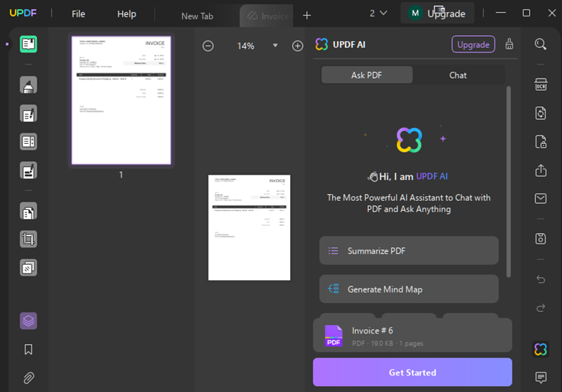The height and width of the screenshot is (392, 562).
Task: Open the Convert PDF tool
Action: 541,113
